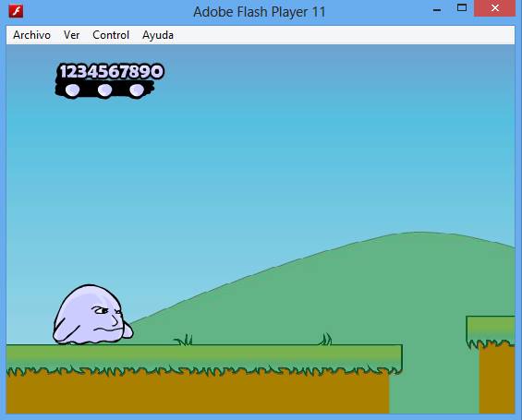Open the Archivo menu
522x420 pixels.
coord(31,35)
